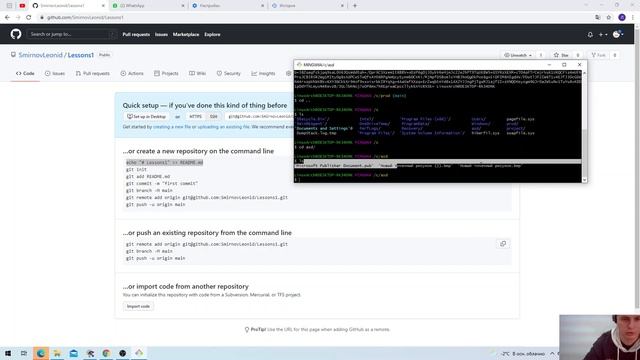Screen dimensions: 640x360
Task: Go forward in browser
Action: click(x=18, y=17)
